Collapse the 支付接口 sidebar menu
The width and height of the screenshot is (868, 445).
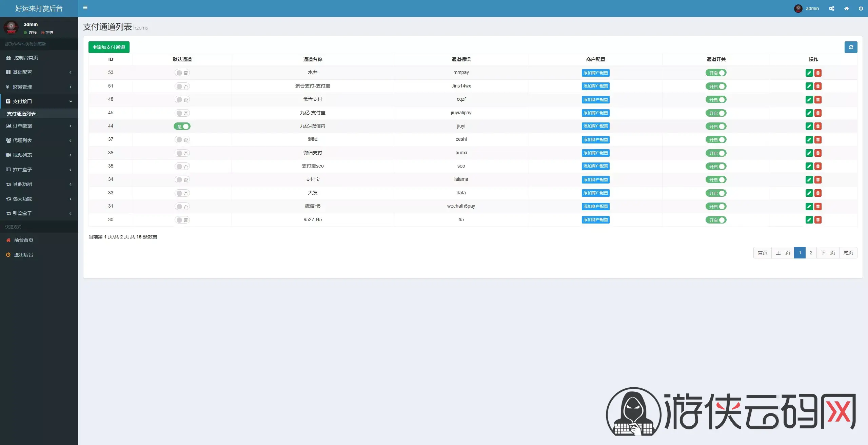tap(39, 101)
